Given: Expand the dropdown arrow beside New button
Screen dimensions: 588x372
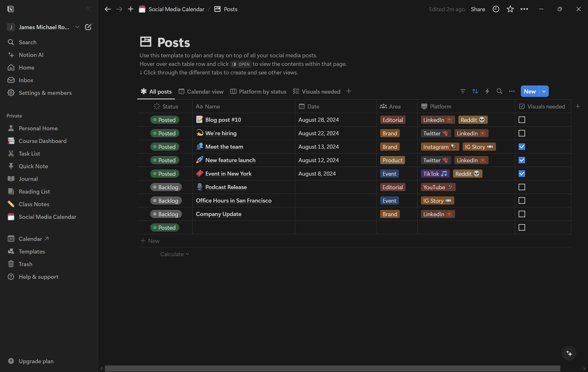Looking at the screenshot, I should [544, 91].
